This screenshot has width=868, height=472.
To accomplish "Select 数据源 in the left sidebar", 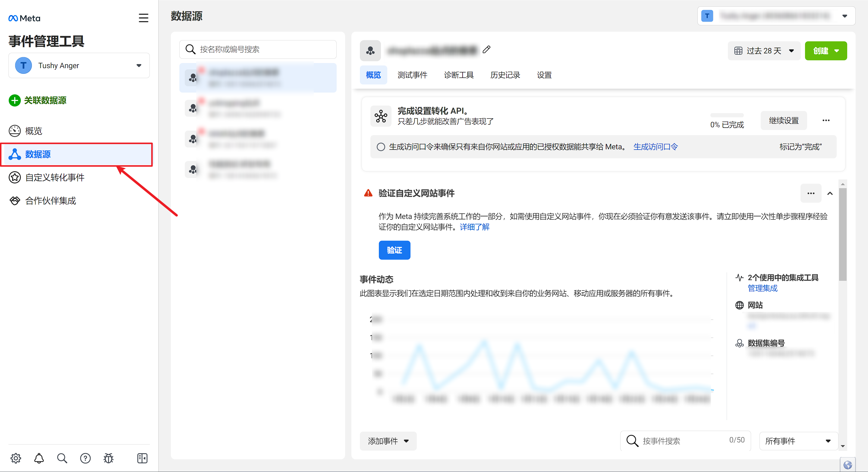I will 77,154.
